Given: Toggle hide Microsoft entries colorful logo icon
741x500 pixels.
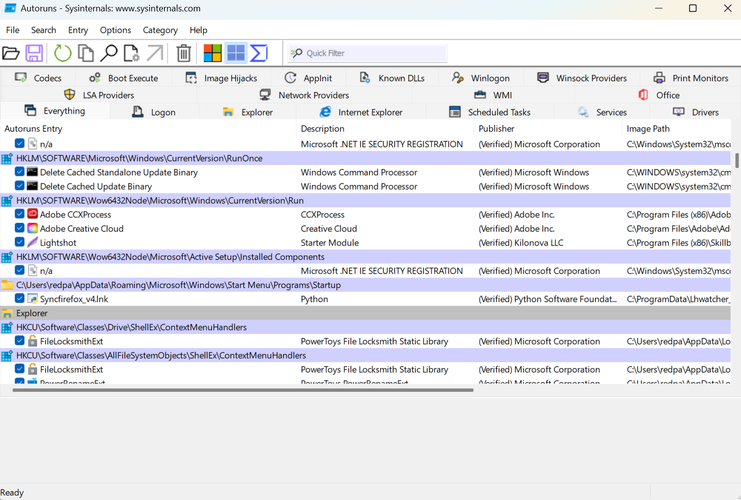Looking at the screenshot, I should pyautogui.click(x=212, y=53).
